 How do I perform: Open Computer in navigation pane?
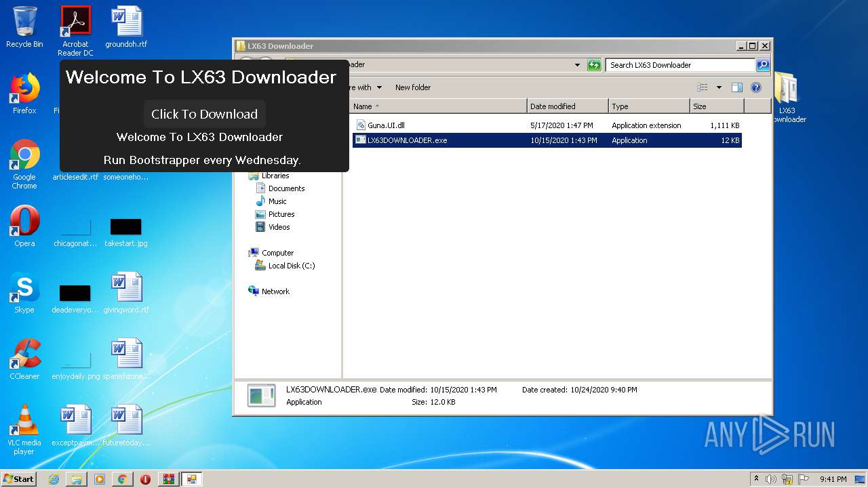tap(271, 253)
